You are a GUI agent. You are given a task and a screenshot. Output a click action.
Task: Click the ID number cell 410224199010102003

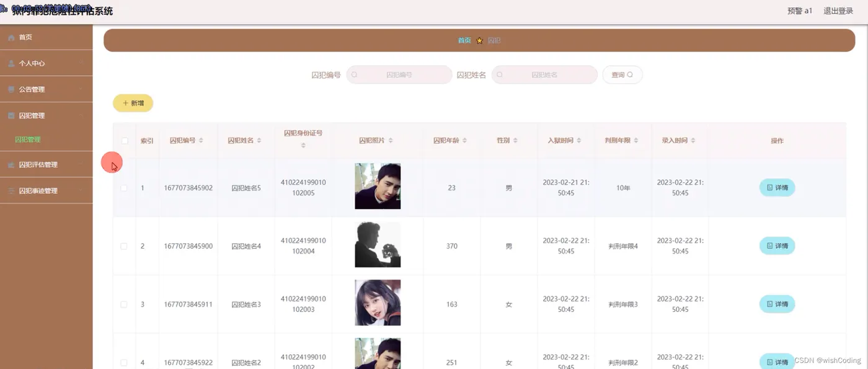pos(303,304)
